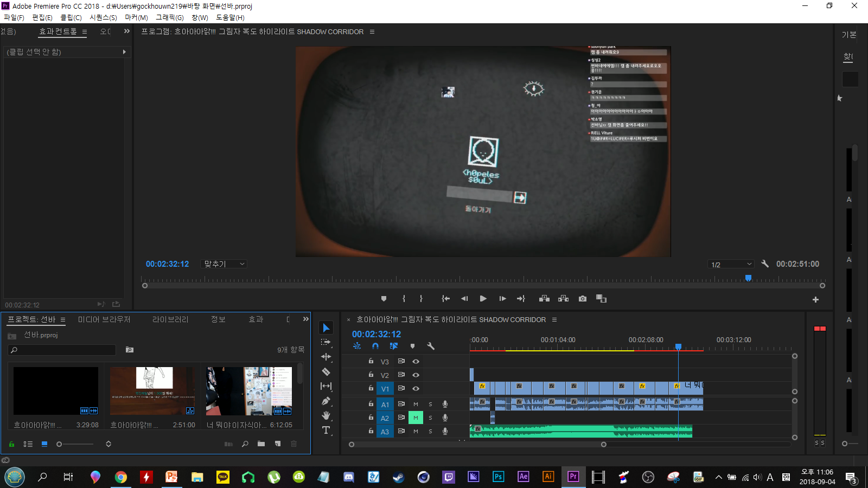
Task: Enable voice-over record on A1
Action: pyautogui.click(x=445, y=404)
